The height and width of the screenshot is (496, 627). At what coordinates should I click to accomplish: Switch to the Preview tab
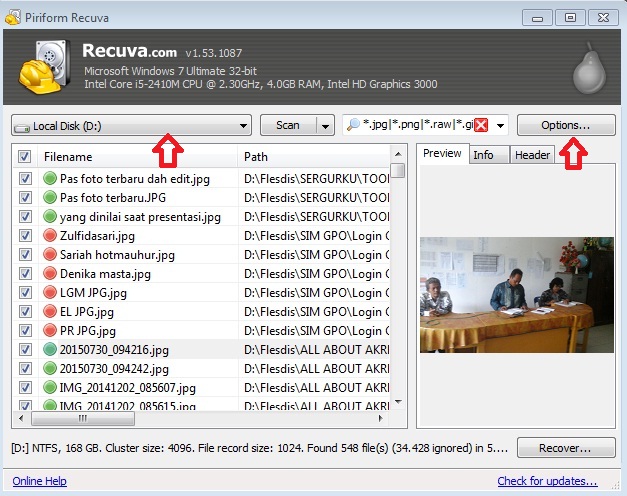442,153
